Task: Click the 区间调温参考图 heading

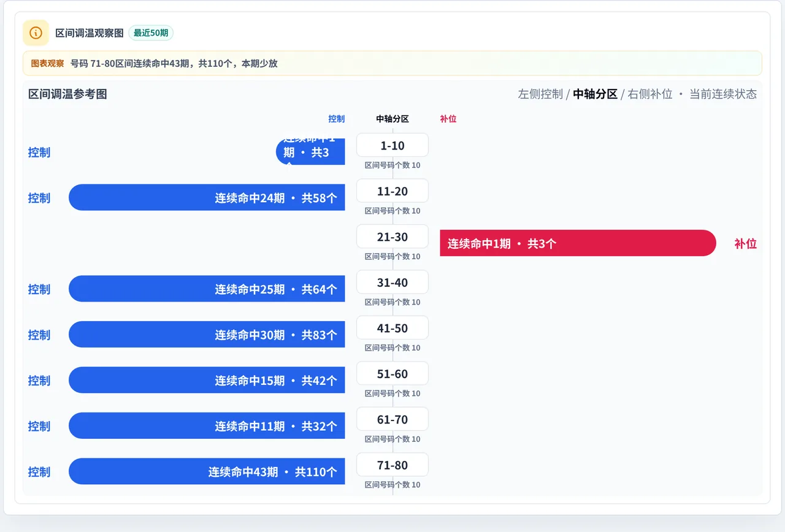Action: [67, 94]
